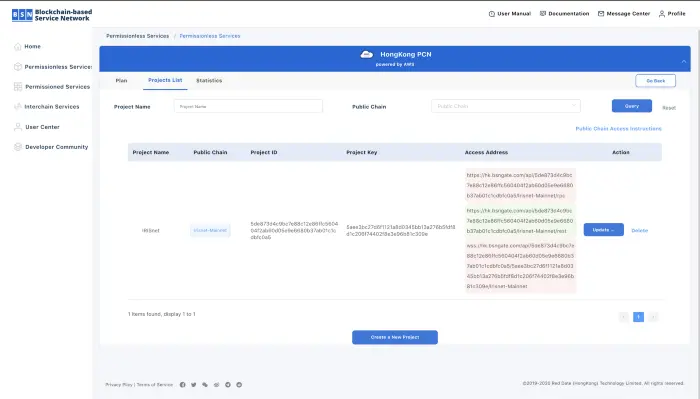The image size is (700, 399).
Task: Click the blue Permissionless Services breadcrumb
Action: (x=210, y=36)
